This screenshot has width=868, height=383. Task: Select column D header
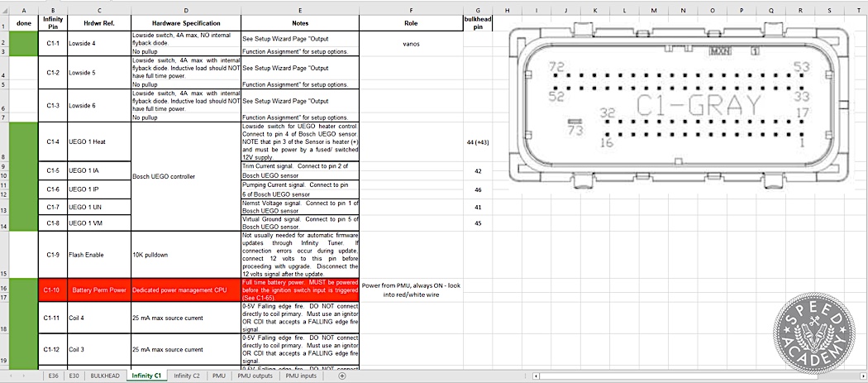[186, 11]
